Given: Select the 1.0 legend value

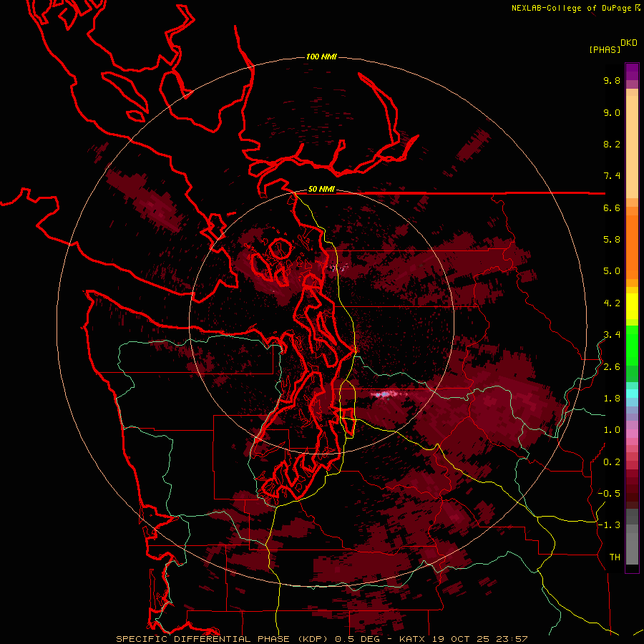Looking at the screenshot, I should pyautogui.click(x=612, y=430).
